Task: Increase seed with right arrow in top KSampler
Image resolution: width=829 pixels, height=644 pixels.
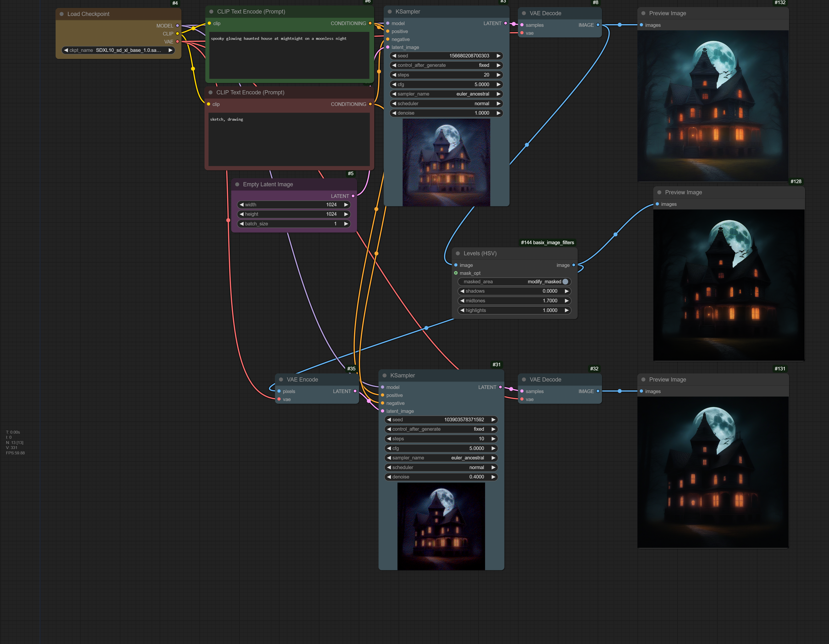Action: [x=498, y=56]
